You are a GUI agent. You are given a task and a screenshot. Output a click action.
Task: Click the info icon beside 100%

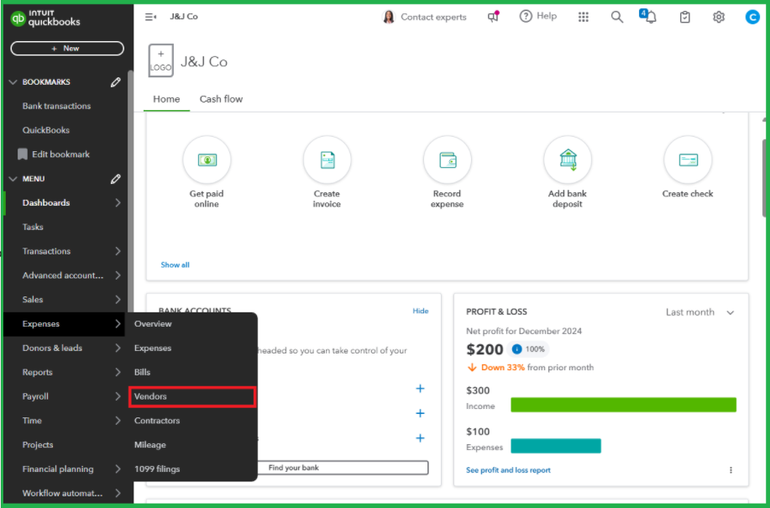point(517,349)
